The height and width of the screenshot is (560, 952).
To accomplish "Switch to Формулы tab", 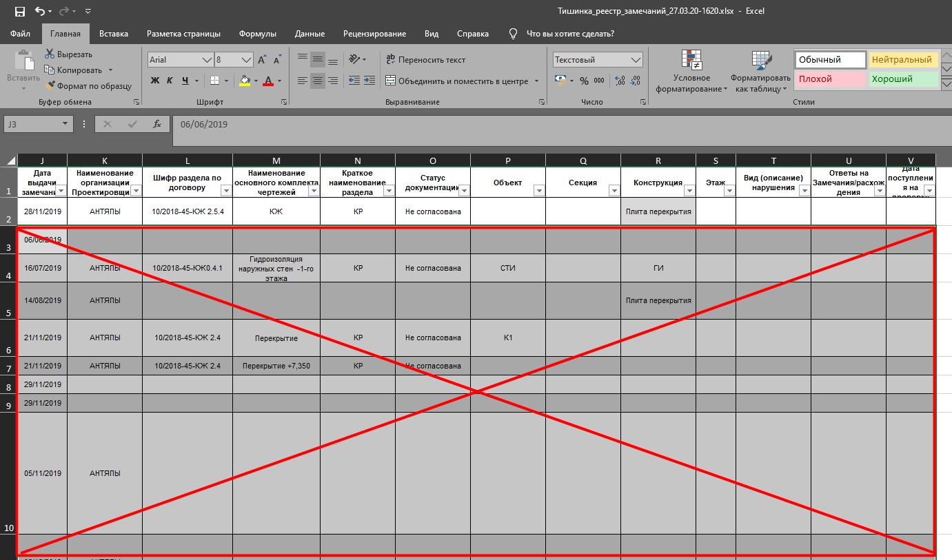I will coord(258,34).
